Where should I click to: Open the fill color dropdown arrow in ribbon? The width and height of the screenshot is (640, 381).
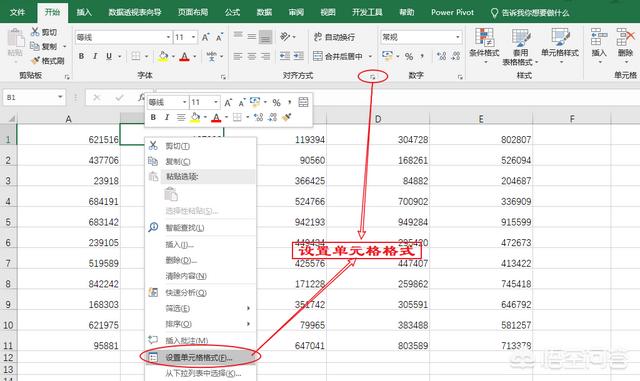click(173, 56)
